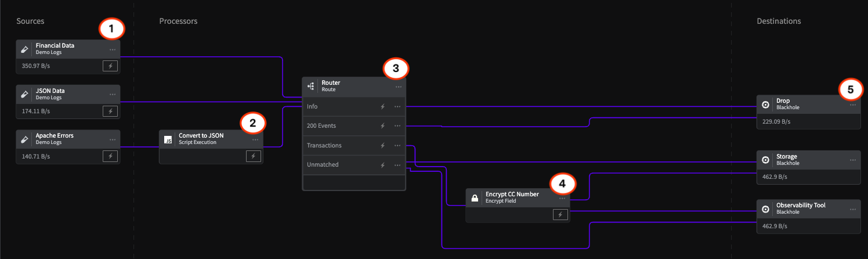Click the 140.71 B/s throughput value

(x=35, y=157)
